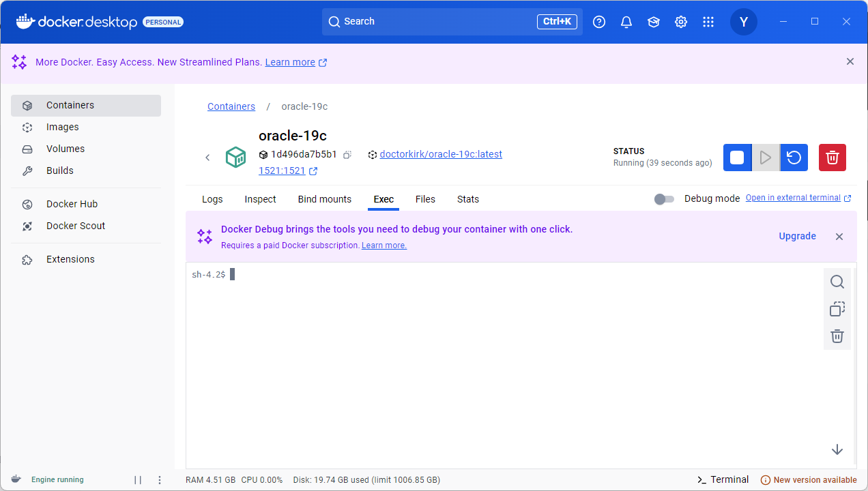The width and height of the screenshot is (868, 491).
Task: Click the Engine running status text
Action: pyautogui.click(x=57, y=480)
